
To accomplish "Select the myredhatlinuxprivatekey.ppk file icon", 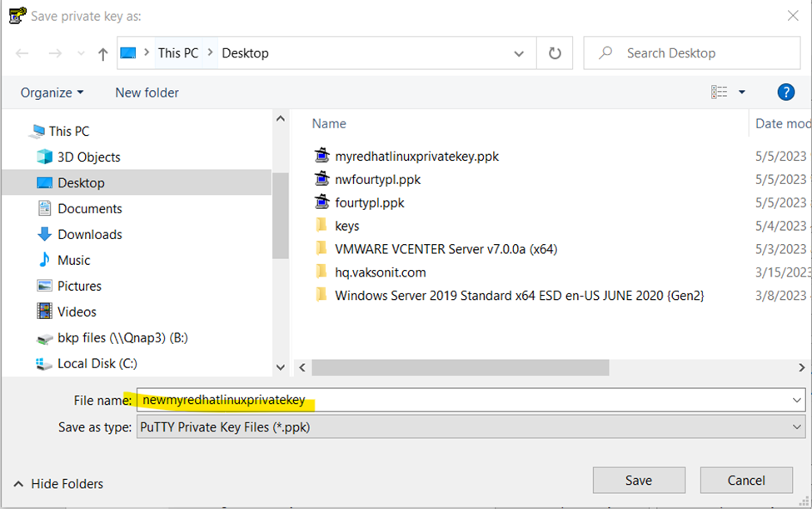I will (x=322, y=156).
